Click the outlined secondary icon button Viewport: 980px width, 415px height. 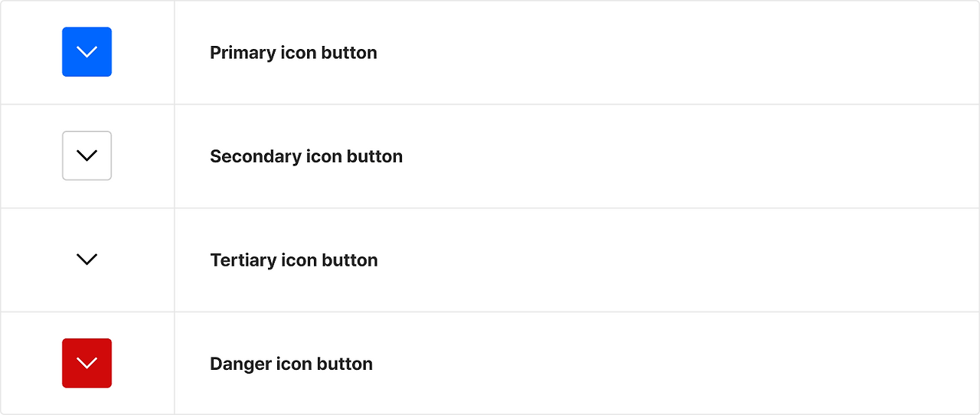(87, 155)
